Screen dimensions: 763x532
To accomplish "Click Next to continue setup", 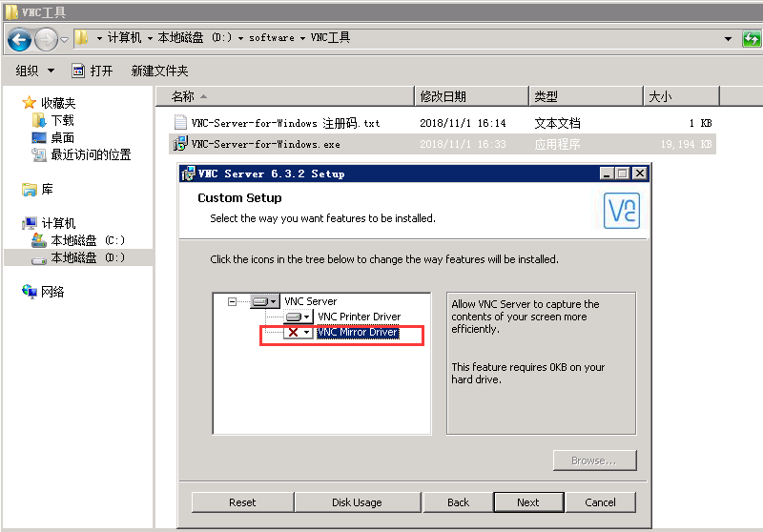I will pos(528,502).
